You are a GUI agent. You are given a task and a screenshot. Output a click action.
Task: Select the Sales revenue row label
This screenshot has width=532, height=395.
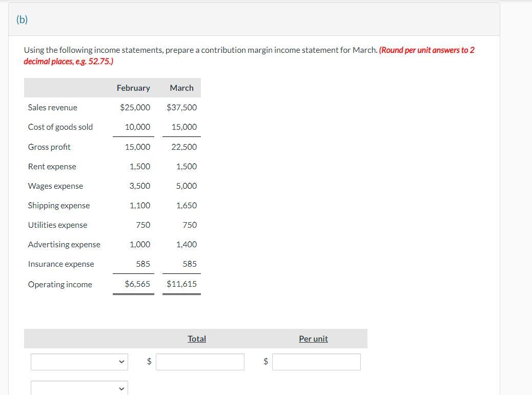click(x=53, y=107)
